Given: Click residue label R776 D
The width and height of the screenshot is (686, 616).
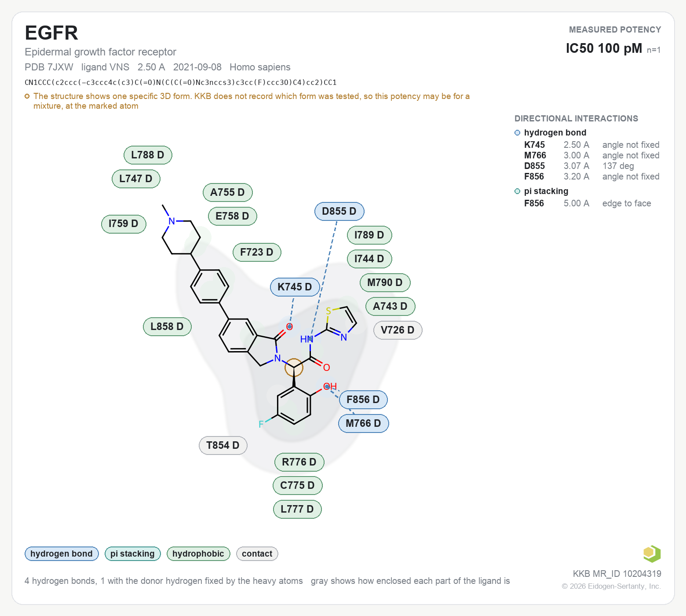Looking at the screenshot, I should pyautogui.click(x=299, y=462).
